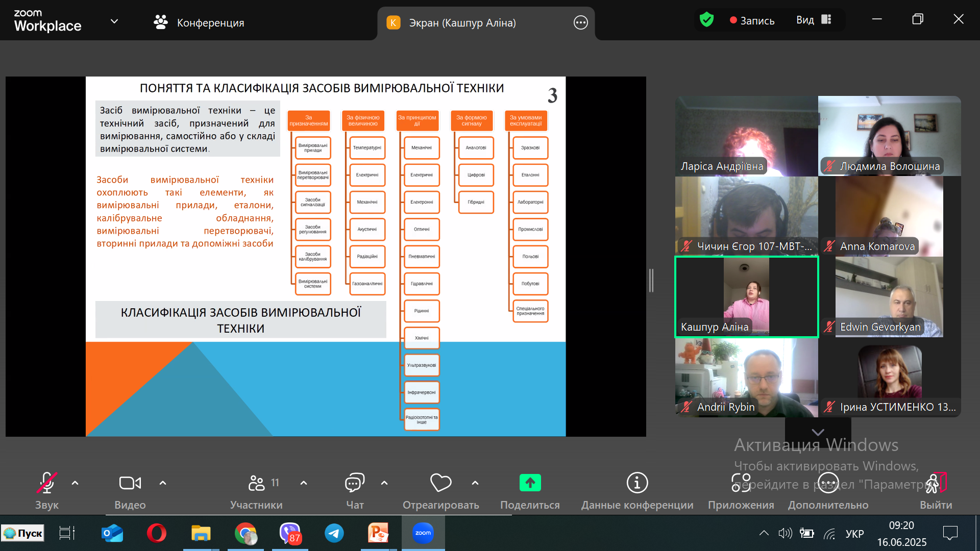Expand next gallery page chevron below tiles

[x=818, y=432]
